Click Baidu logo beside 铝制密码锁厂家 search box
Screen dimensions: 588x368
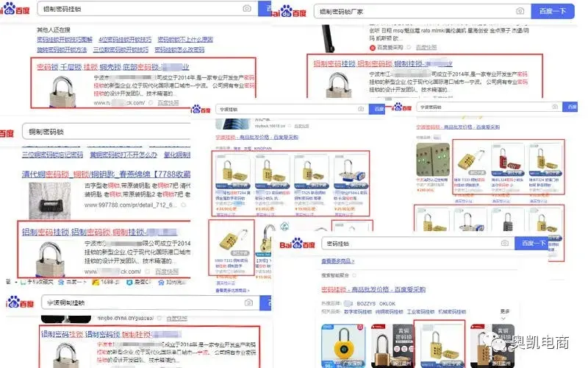pyautogui.click(x=289, y=11)
